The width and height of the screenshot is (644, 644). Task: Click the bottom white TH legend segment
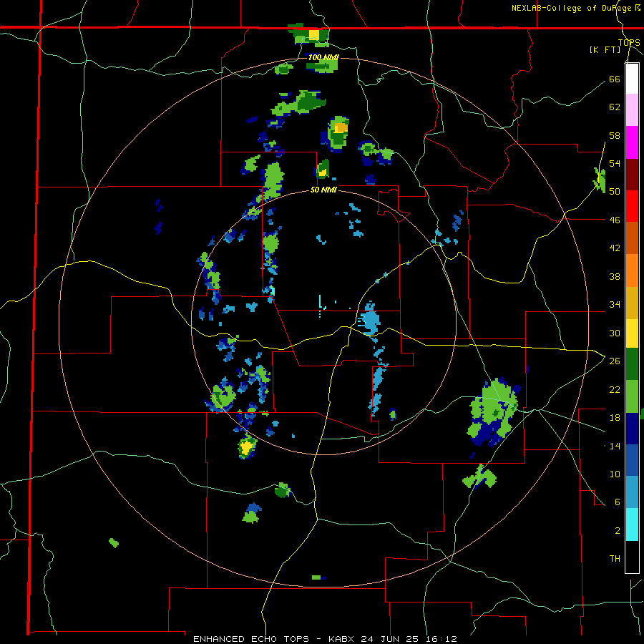[x=632, y=556]
